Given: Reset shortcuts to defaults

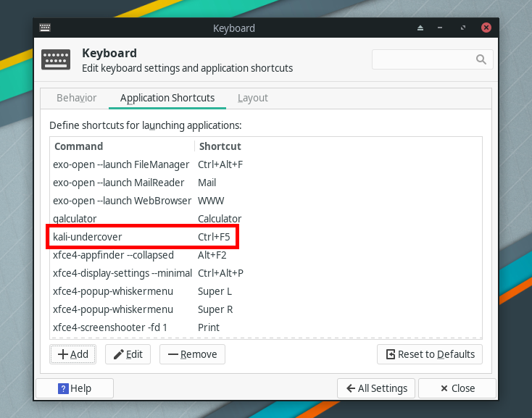Looking at the screenshot, I should coord(430,354).
